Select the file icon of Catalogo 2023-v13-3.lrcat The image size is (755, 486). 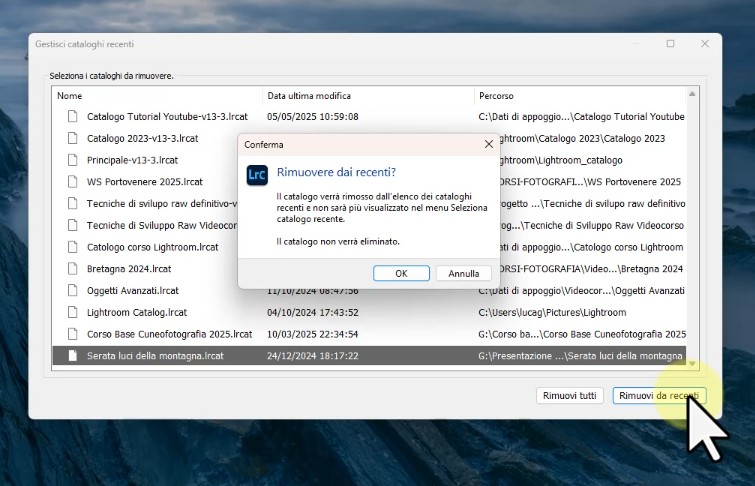tap(73, 138)
